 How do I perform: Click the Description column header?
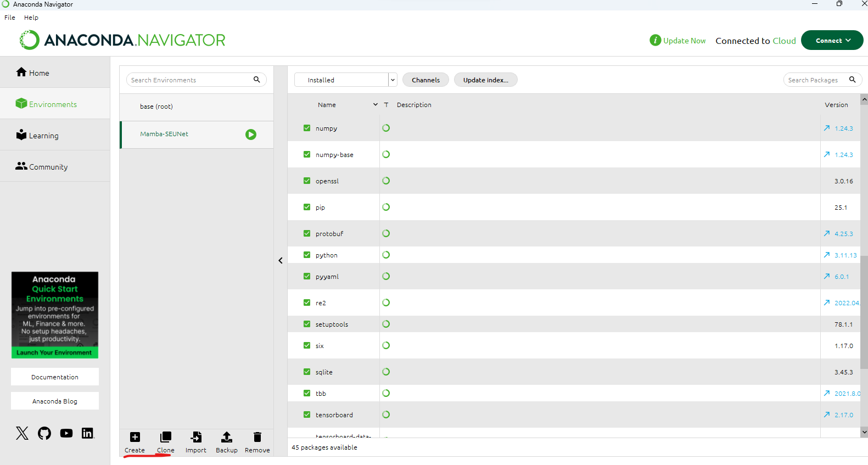414,104
